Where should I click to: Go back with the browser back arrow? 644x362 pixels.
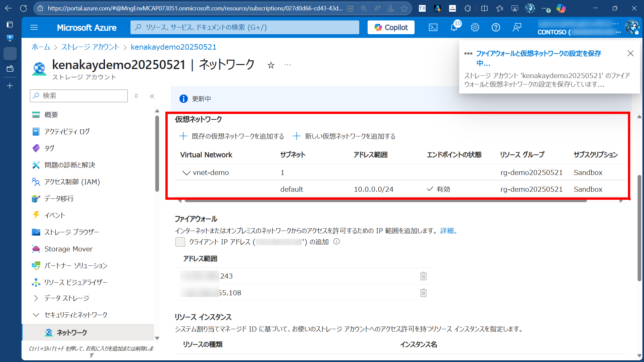point(8,8)
